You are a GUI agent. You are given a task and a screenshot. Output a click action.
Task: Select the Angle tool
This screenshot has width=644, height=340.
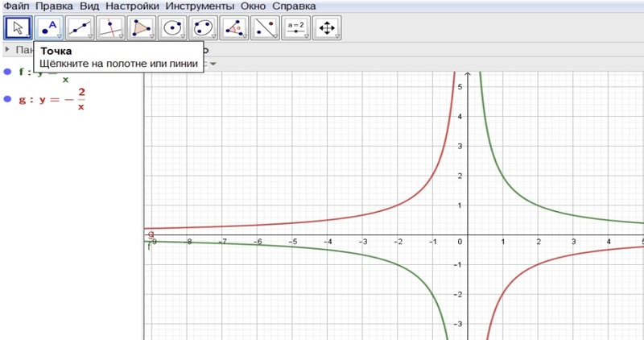(233, 28)
